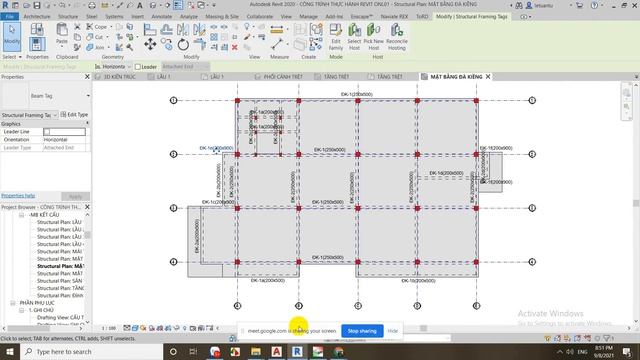Click Select Host in the ribbon
Screen dimensions: 640x360
354,37
